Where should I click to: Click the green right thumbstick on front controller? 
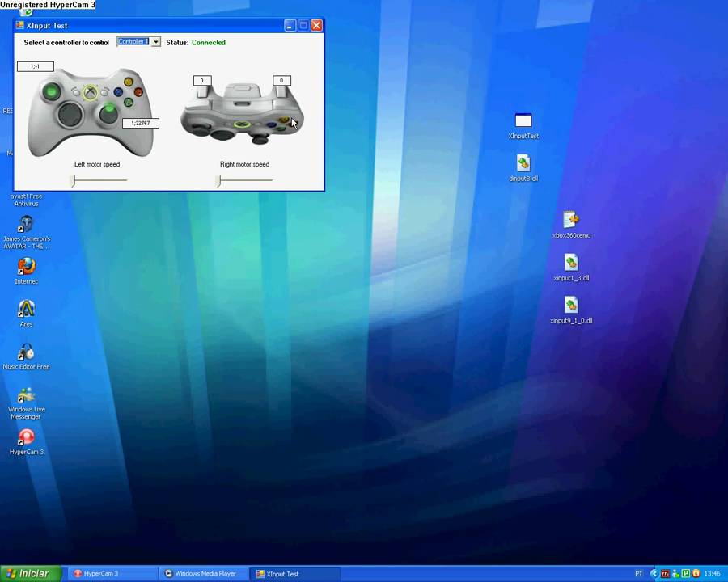pos(109,113)
